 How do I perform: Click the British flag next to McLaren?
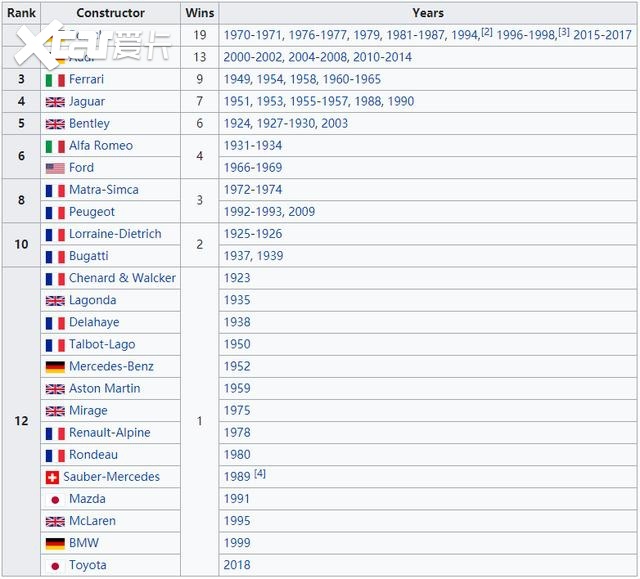click(55, 522)
